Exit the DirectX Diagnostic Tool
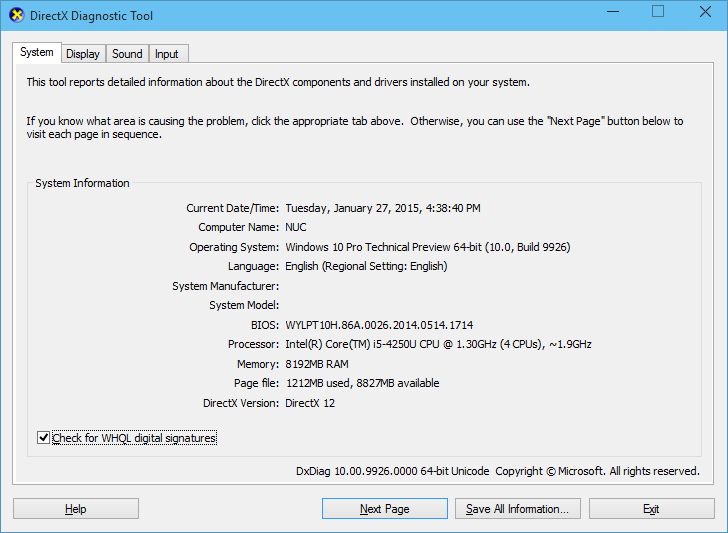 (x=651, y=509)
